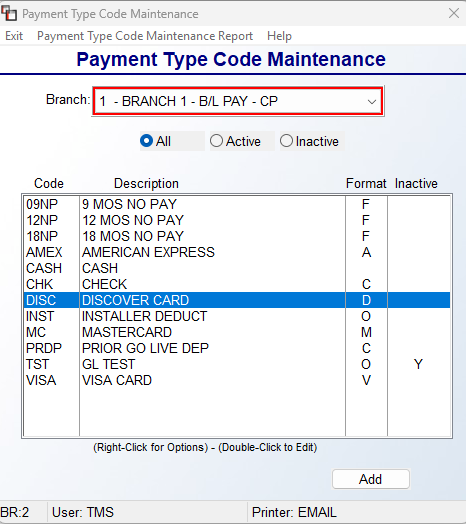Click the application icon in title bar
This screenshot has height=524, width=466.
point(9,14)
